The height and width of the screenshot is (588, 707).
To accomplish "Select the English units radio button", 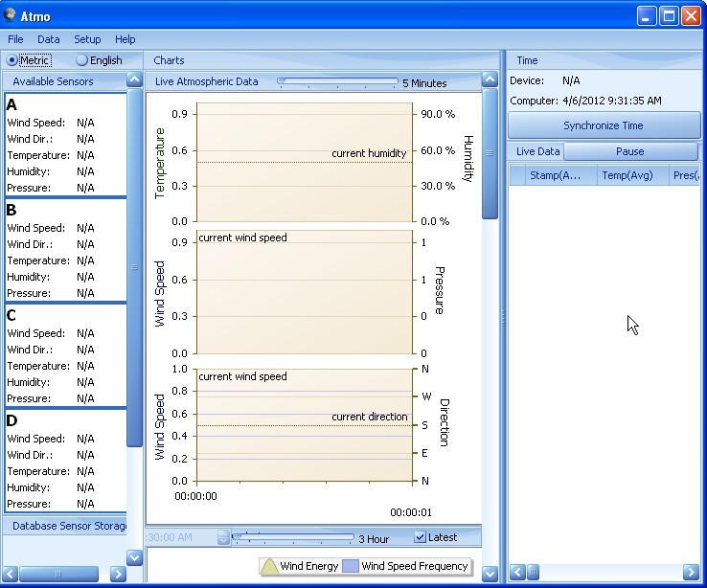I will click(81, 60).
